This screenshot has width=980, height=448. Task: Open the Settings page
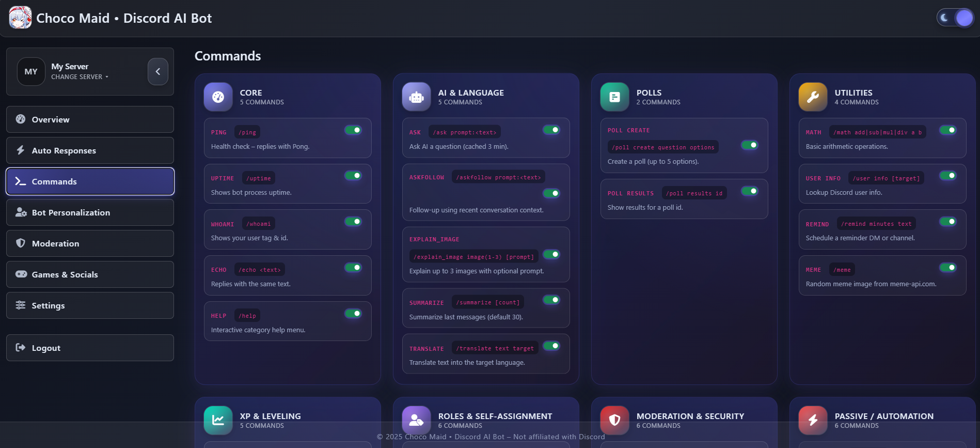[90, 305]
